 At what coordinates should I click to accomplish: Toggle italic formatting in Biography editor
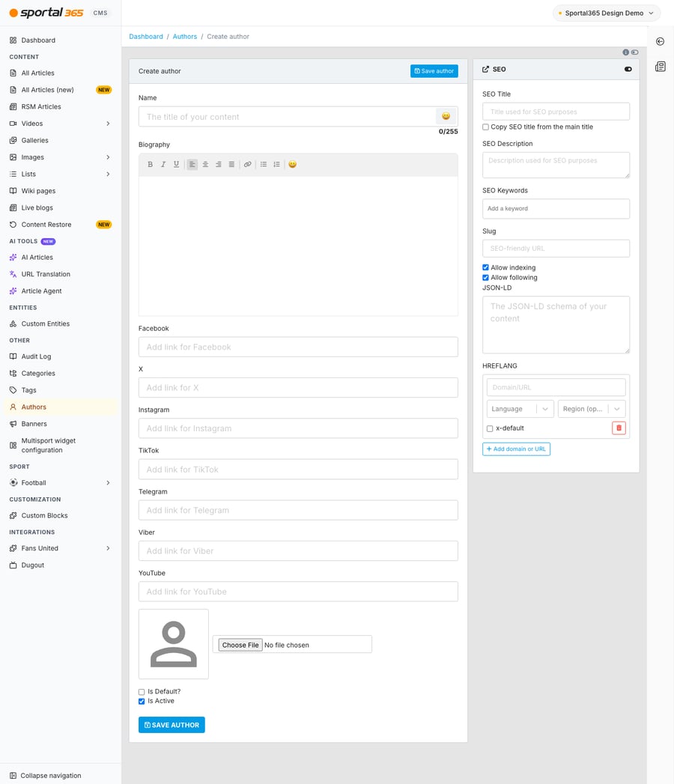pos(163,165)
